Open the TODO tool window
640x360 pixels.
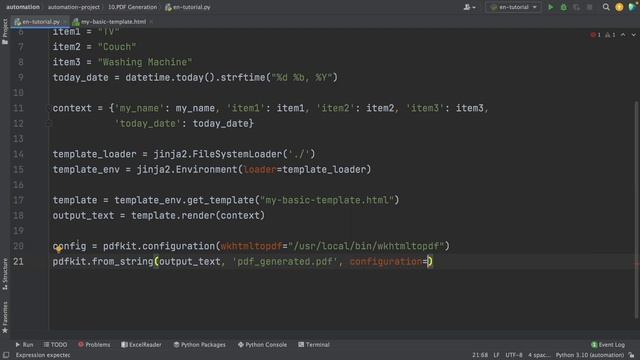tap(55, 344)
